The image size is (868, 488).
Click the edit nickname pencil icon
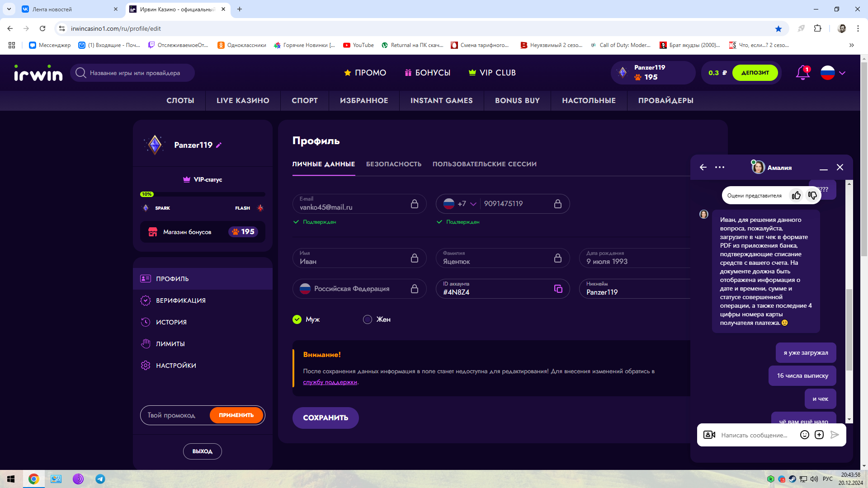pos(219,145)
